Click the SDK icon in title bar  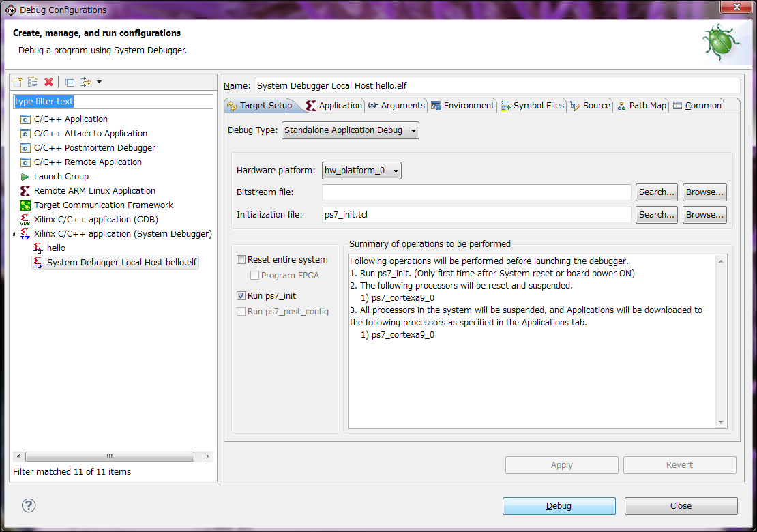[11, 10]
